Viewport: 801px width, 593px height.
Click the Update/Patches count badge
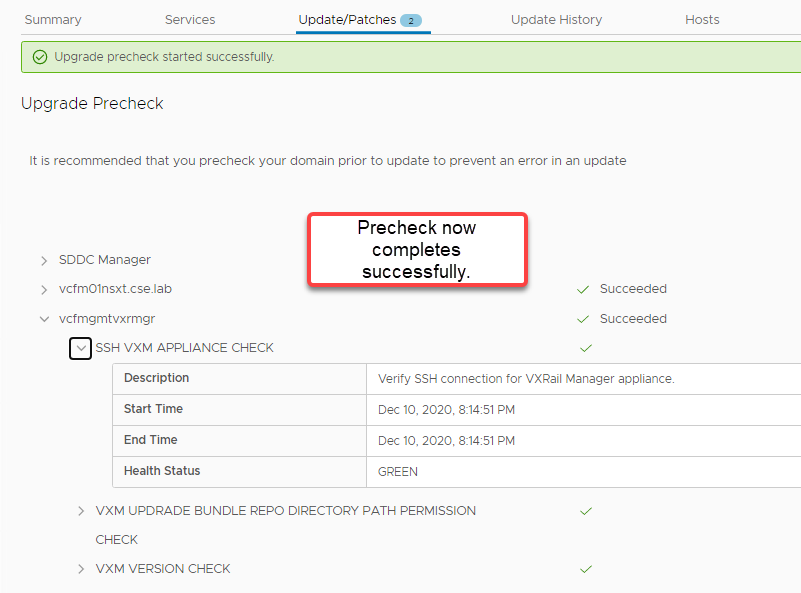pyautogui.click(x=410, y=20)
